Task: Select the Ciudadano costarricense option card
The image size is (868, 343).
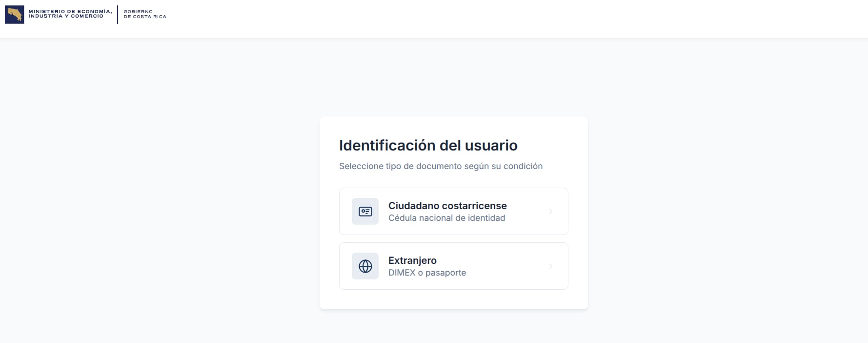Action: tap(454, 212)
